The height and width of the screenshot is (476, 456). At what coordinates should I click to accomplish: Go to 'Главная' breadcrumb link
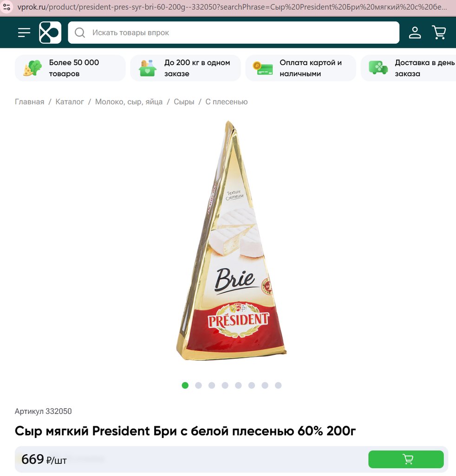(29, 102)
